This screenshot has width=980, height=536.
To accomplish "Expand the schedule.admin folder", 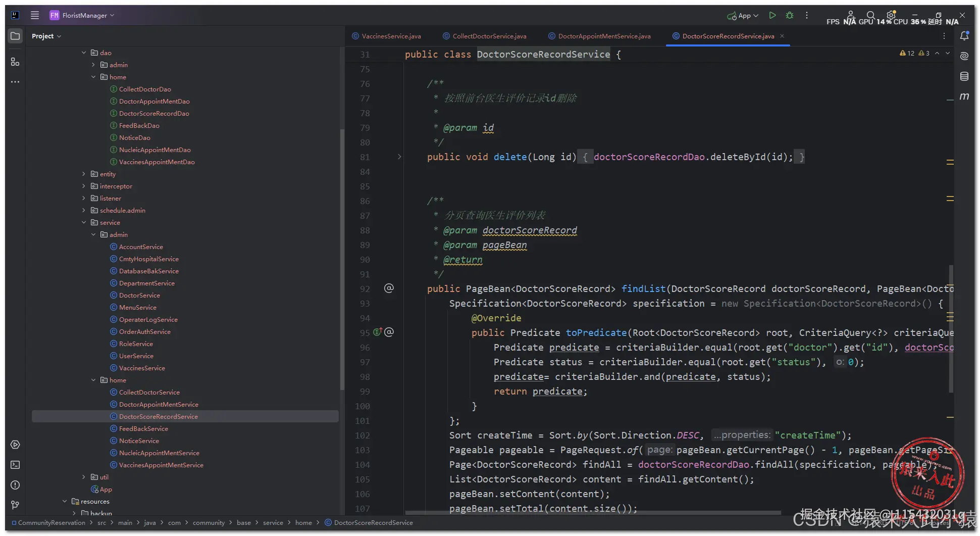I will pos(84,210).
